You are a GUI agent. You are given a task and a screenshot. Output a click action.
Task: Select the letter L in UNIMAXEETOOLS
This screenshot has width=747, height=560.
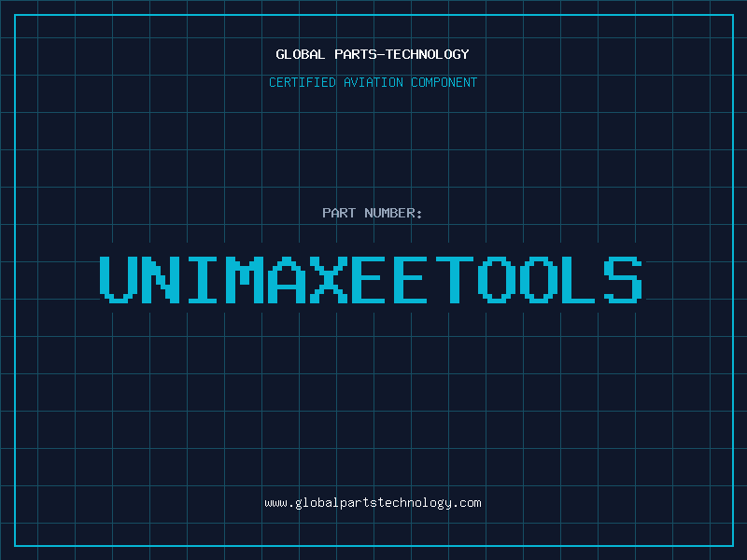click(x=581, y=279)
